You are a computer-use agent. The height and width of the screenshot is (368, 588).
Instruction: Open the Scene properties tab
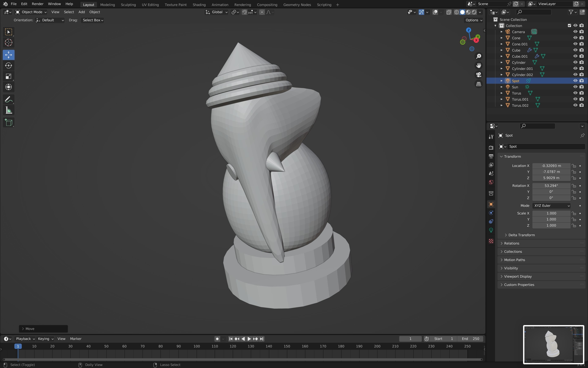(x=491, y=174)
